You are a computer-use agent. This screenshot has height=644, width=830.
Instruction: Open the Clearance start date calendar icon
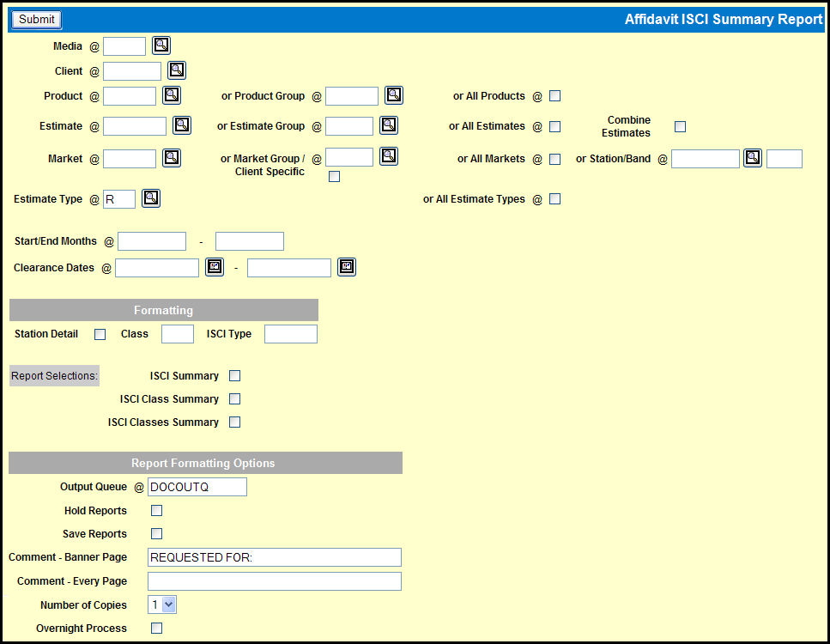215,268
